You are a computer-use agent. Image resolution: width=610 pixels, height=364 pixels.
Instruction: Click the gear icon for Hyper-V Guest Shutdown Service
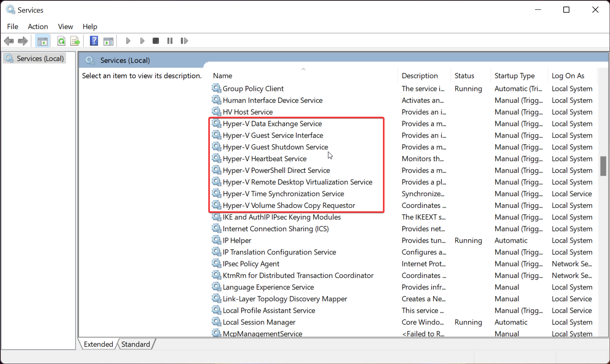click(x=216, y=147)
